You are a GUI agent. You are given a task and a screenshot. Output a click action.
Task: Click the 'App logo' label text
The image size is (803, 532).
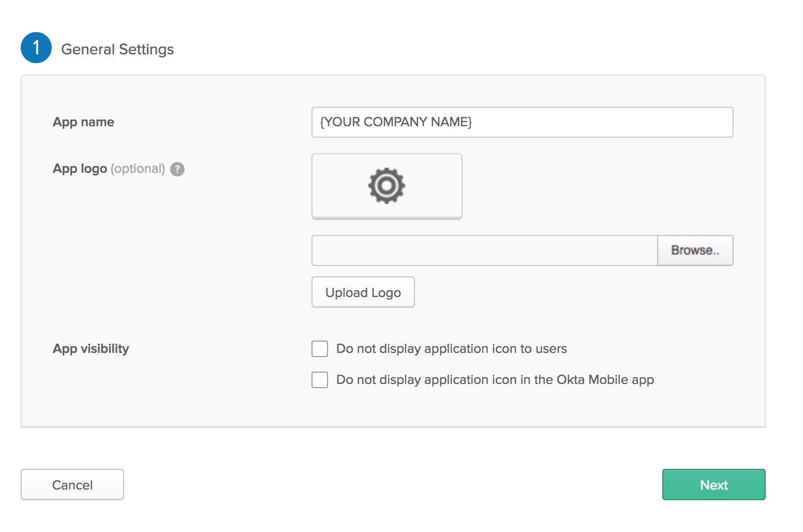click(80, 169)
